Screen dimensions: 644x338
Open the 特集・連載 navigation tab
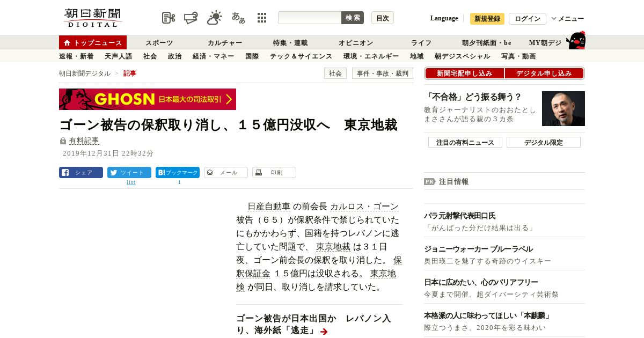pos(290,43)
